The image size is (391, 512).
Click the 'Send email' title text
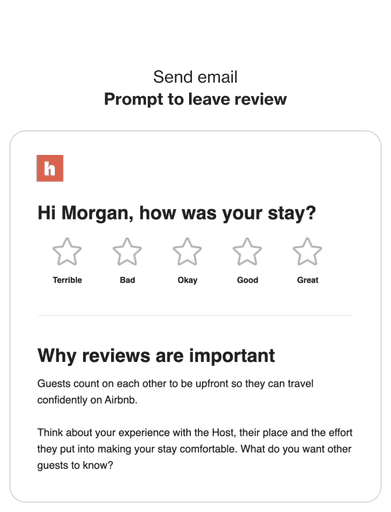click(x=195, y=77)
